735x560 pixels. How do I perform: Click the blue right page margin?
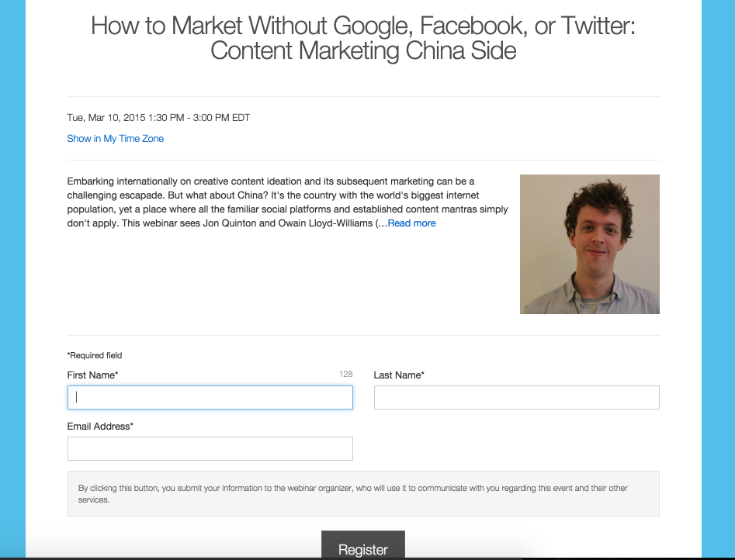718,280
